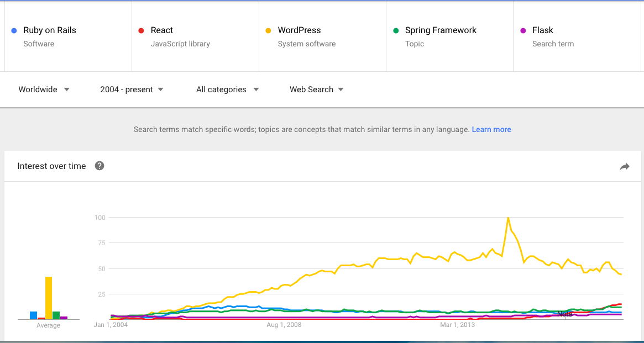644x343 pixels.
Task: Click the Topic subtitle under Spring Framework
Action: click(415, 44)
